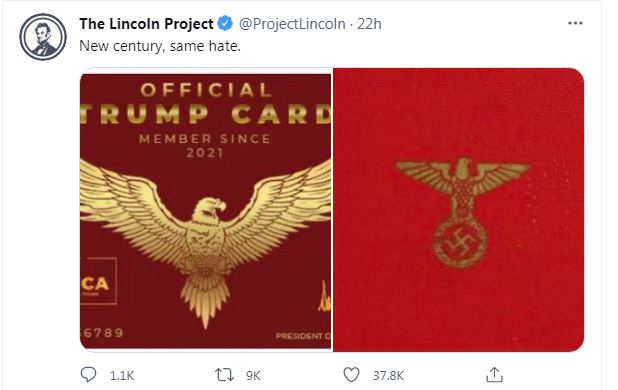Click the Lincoln Project profile avatar
This screenshot has width=618, height=390.
(x=43, y=37)
